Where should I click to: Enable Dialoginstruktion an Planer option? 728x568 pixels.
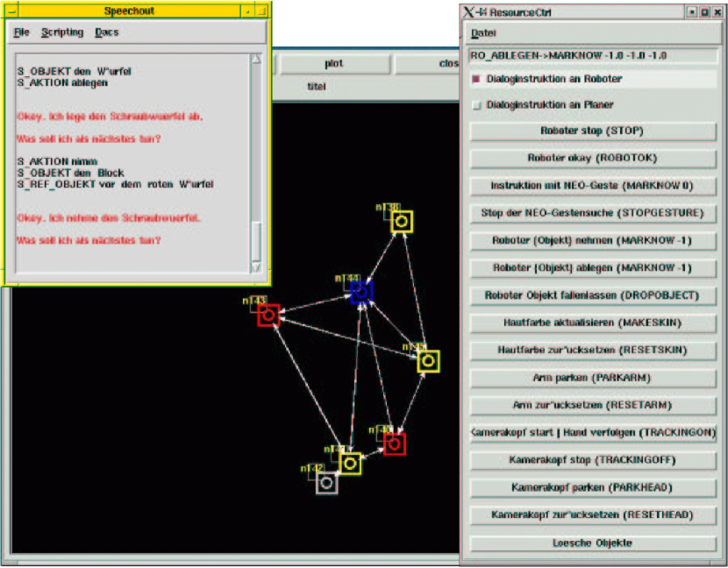point(476,105)
